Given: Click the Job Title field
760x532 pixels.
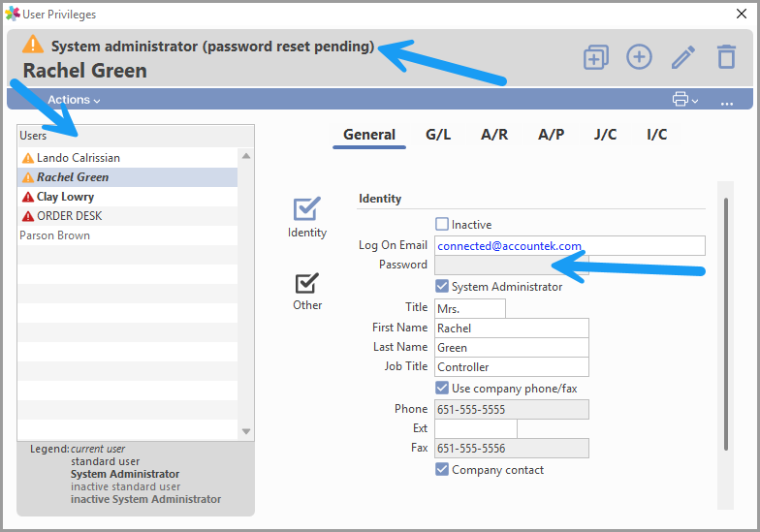Looking at the screenshot, I should click(512, 366).
